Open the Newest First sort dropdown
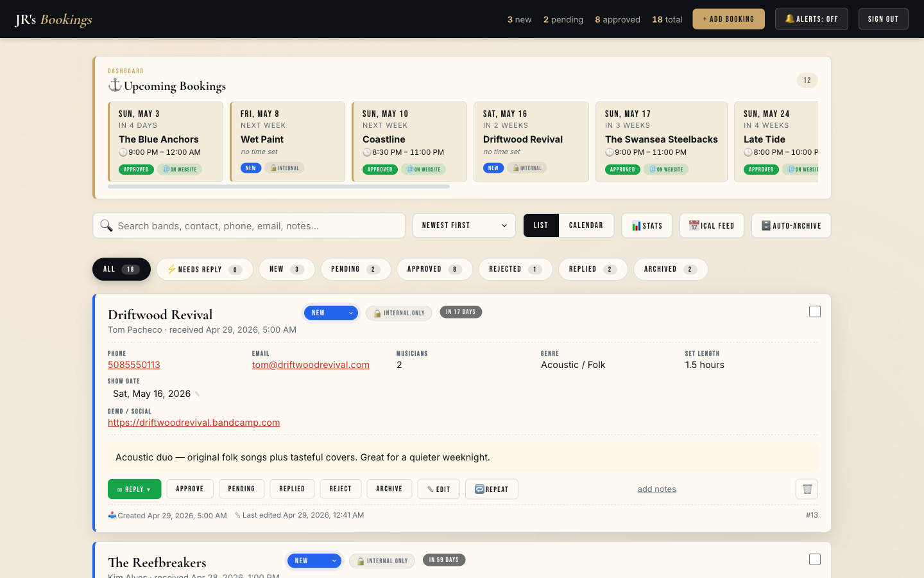This screenshot has height=578, width=924. 463,225
